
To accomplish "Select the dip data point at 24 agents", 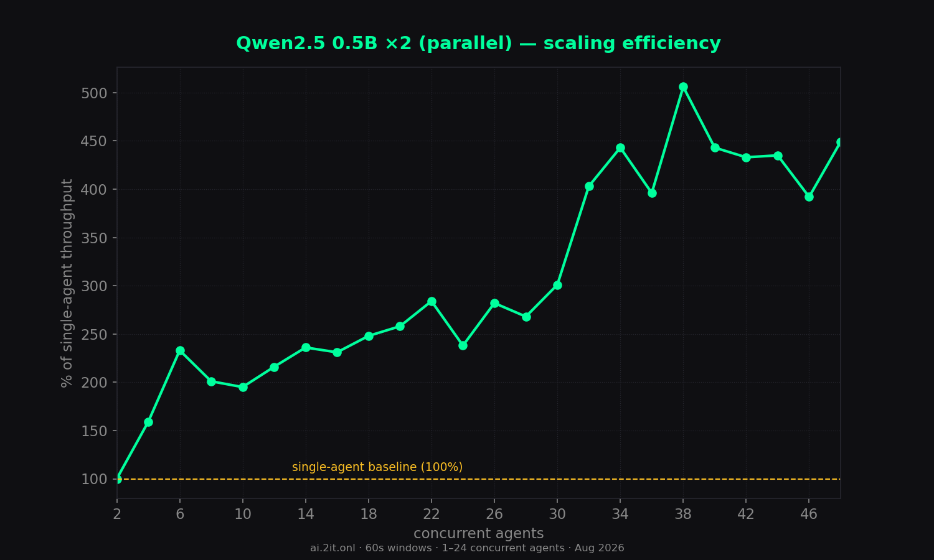I will pyautogui.click(x=463, y=345).
